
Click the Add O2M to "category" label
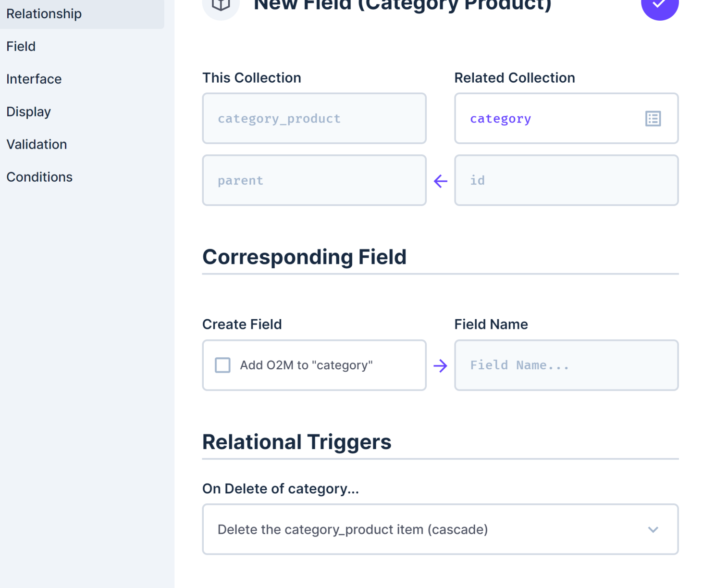(x=306, y=365)
